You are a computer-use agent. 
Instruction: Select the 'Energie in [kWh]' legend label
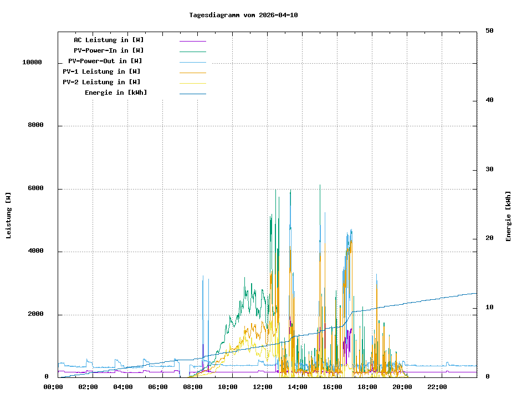point(116,93)
